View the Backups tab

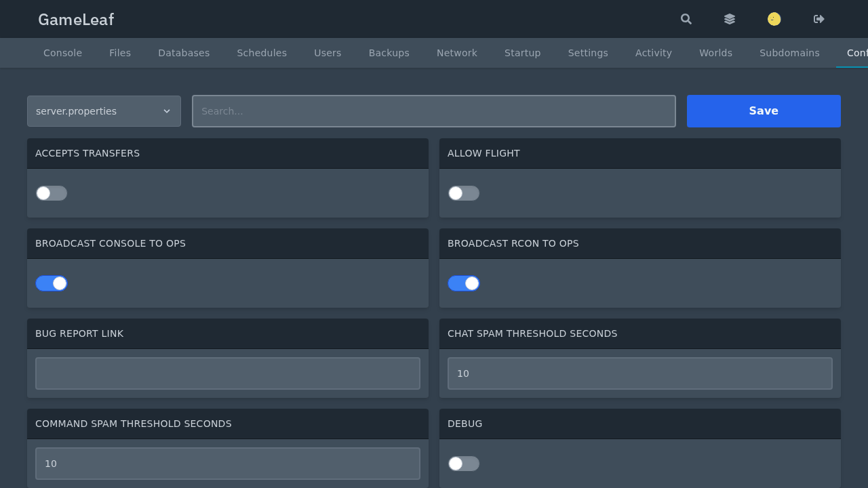point(389,53)
